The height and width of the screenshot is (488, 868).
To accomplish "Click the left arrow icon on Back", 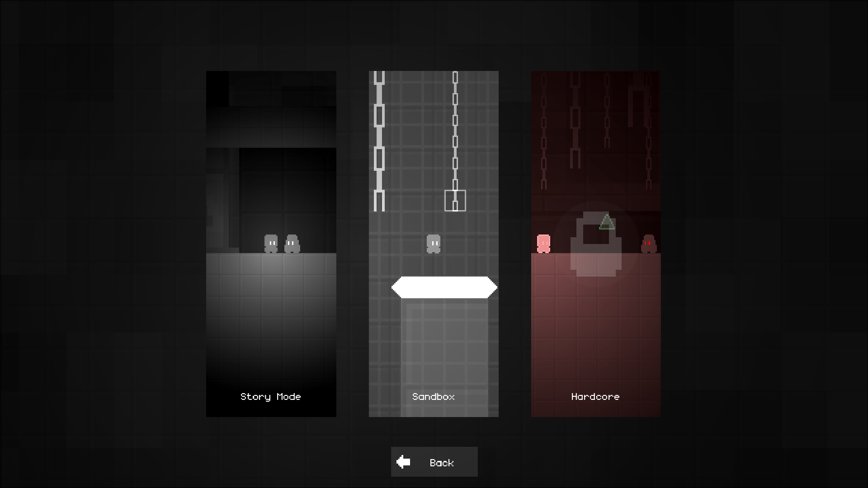I will click(x=403, y=462).
